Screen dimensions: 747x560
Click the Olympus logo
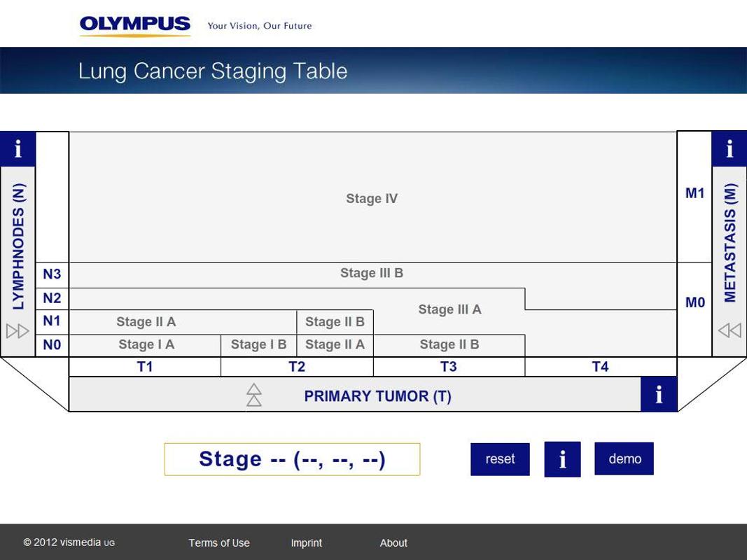[135, 25]
